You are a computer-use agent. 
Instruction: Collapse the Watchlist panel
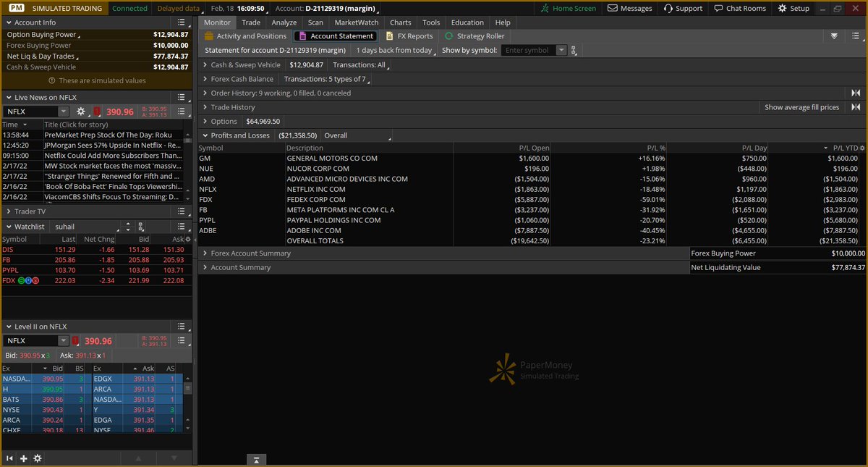(8, 227)
